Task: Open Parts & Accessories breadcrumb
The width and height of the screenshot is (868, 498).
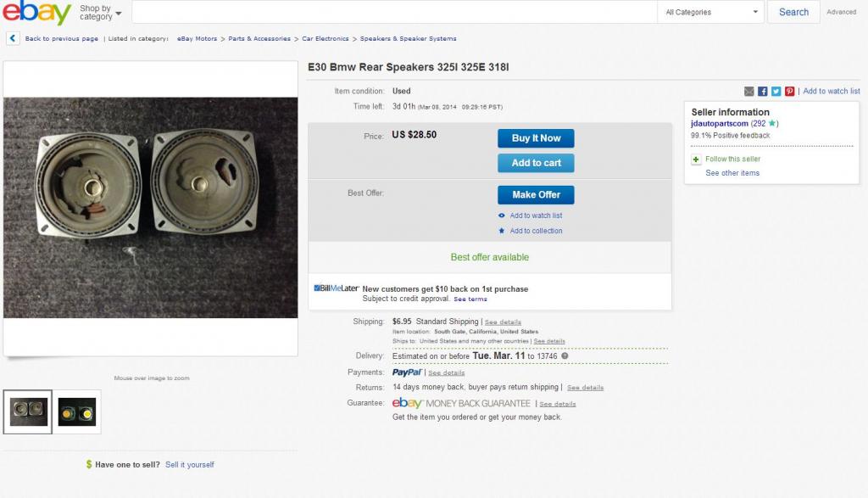Action: [x=259, y=39]
